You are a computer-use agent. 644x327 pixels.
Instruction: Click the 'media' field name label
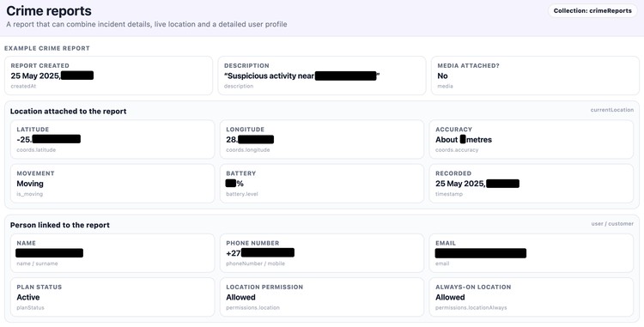(445, 86)
